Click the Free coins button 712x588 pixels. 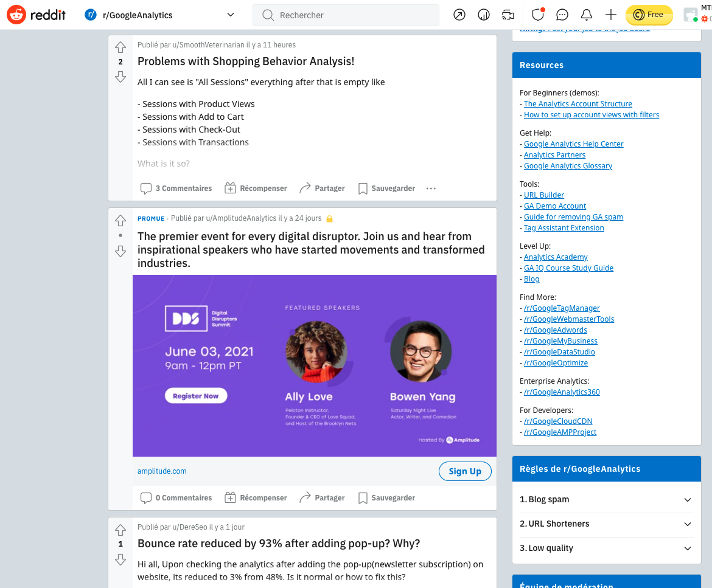click(x=649, y=15)
